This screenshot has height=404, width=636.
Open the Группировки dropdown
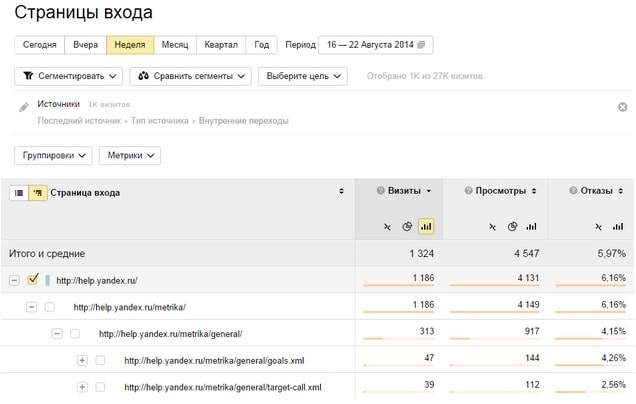pos(53,155)
